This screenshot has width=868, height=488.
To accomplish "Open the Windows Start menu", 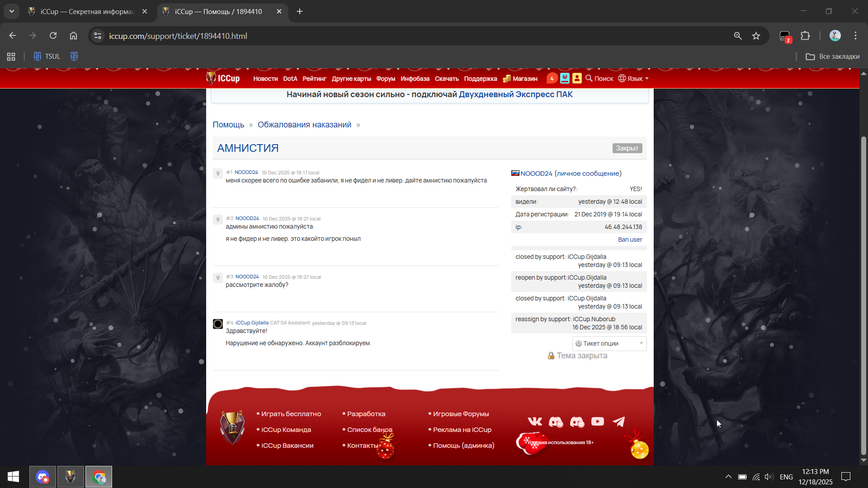I will click(13, 477).
